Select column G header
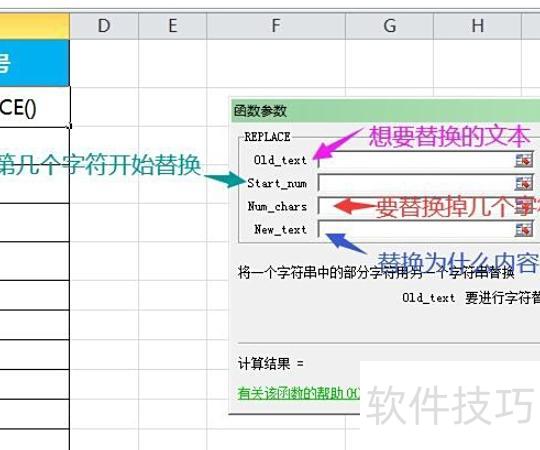The image size is (540, 450). 390,26
